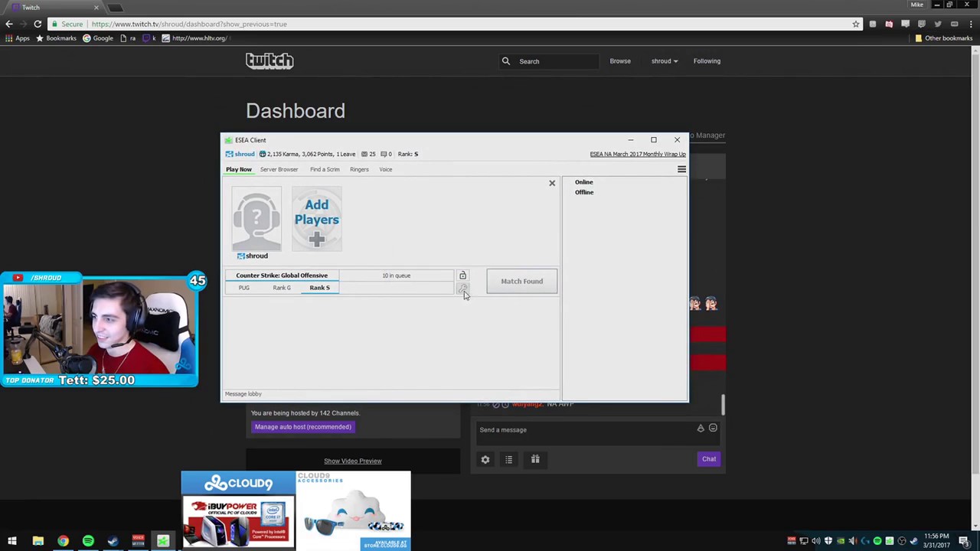Bookmark this page with the star icon
The image size is (980, 551).
(856, 24)
